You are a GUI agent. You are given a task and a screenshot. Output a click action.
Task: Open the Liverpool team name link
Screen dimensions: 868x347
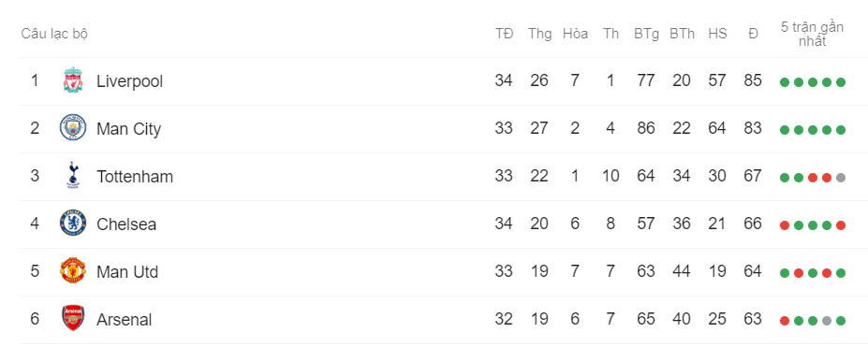tap(129, 81)
